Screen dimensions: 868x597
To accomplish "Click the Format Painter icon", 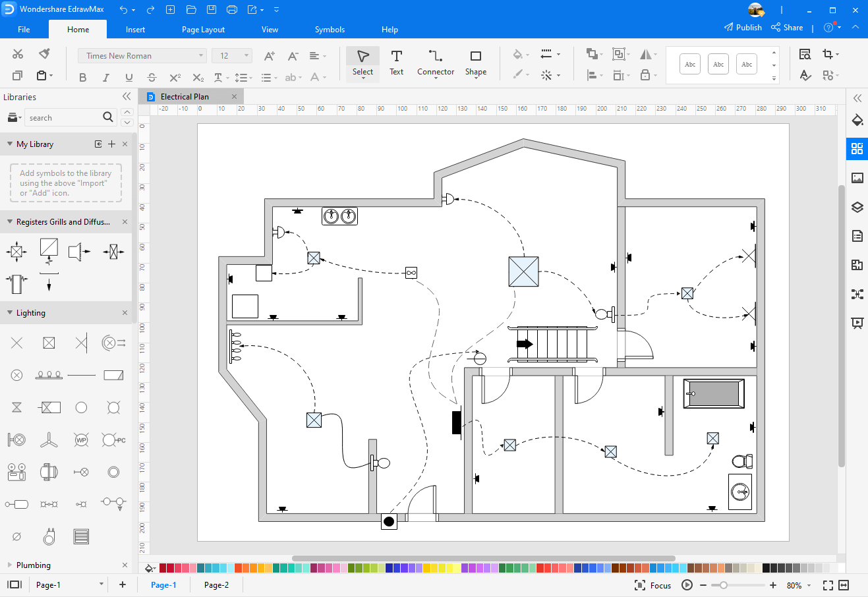I will [x=44, y=54].
